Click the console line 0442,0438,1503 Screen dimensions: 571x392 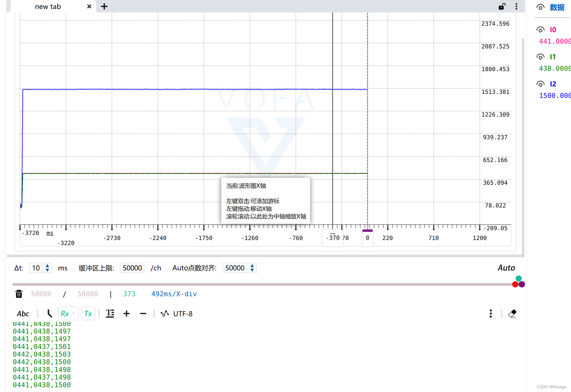[x=42, y=354]
